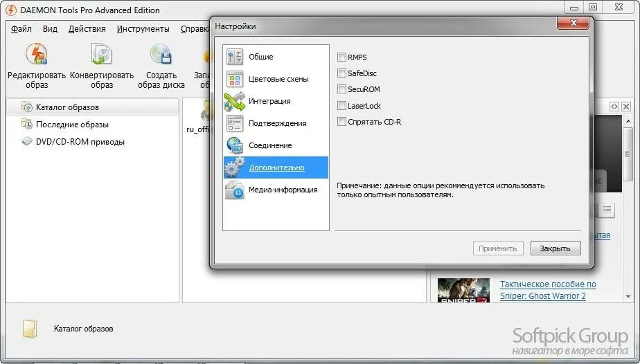Click the folder icon in bottom status pane

(30, 329)
